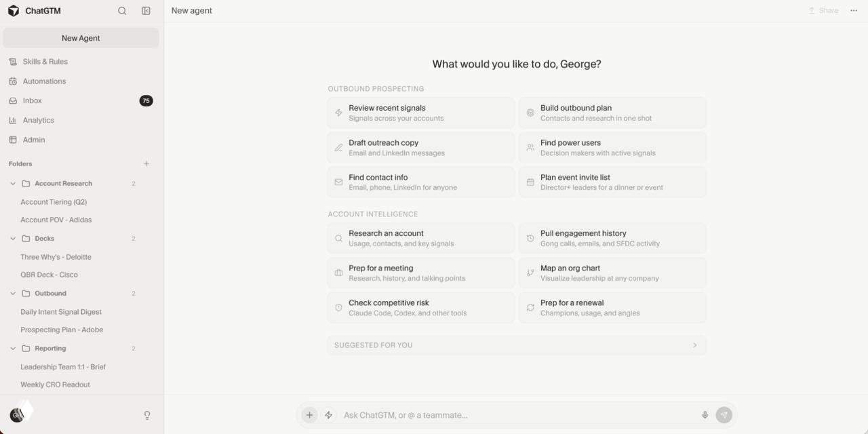The height and width of the screenshot is (434, 868).
Task: Click the microphone icon in message box
Action: click(x=705, y=415)
